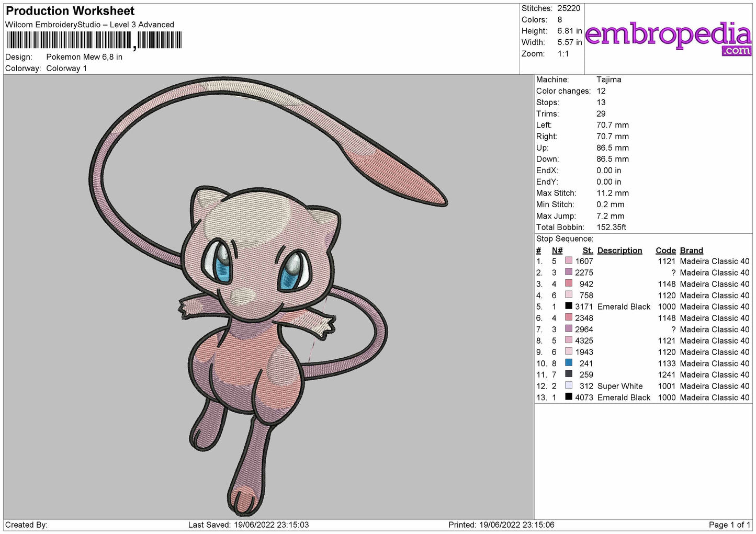
Task: Click code 1241 in stop row 11
Action: pos(667,375)
